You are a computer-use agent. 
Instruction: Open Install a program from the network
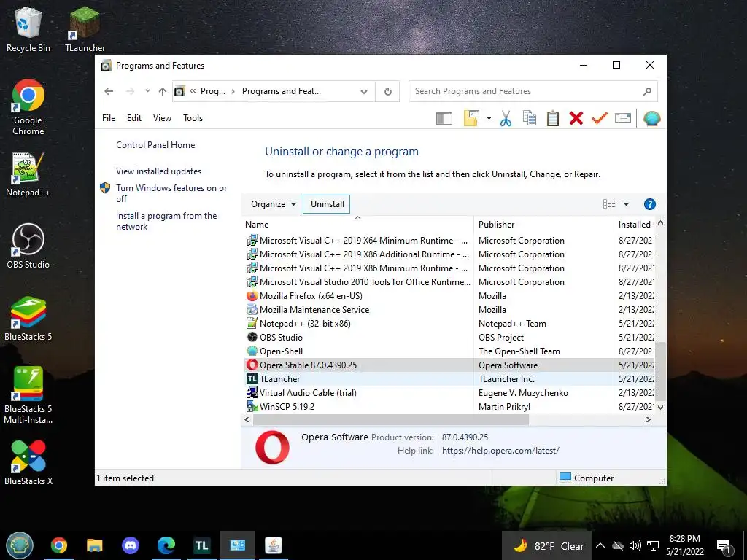166,222
